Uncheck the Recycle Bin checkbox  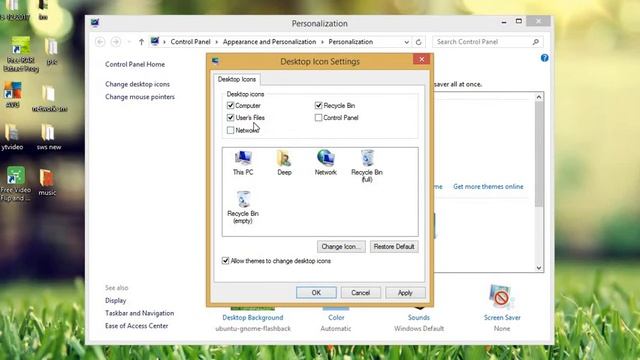tap(318, 105)
